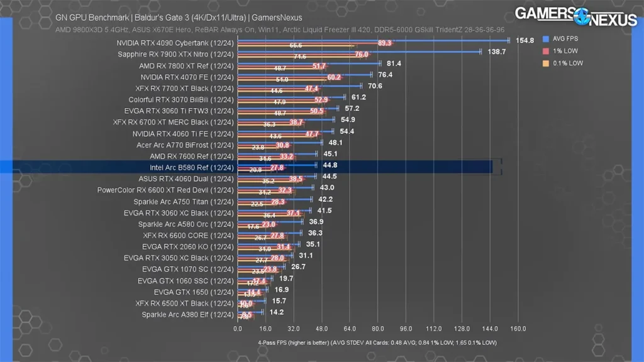Click the 76.4 average FPS value
This screenshot has width=644, height=362.
click(x=386, y=75)
